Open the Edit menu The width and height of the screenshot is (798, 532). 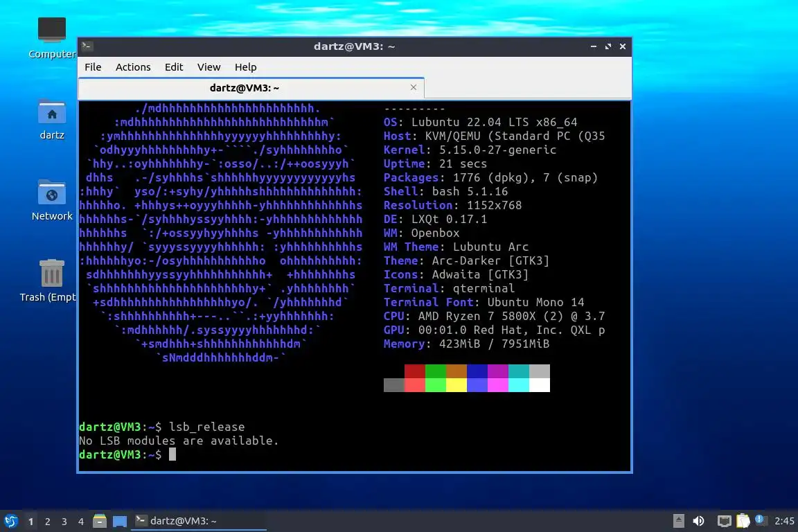tap(174, 67)
